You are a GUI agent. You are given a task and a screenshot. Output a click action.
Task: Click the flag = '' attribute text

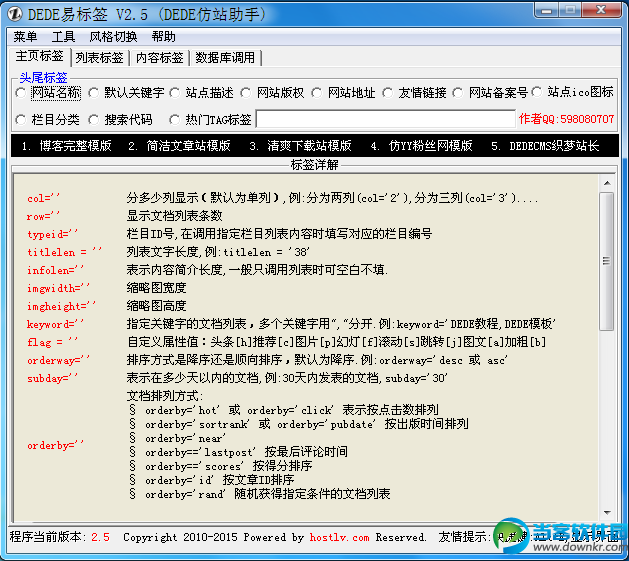[52, 342]
